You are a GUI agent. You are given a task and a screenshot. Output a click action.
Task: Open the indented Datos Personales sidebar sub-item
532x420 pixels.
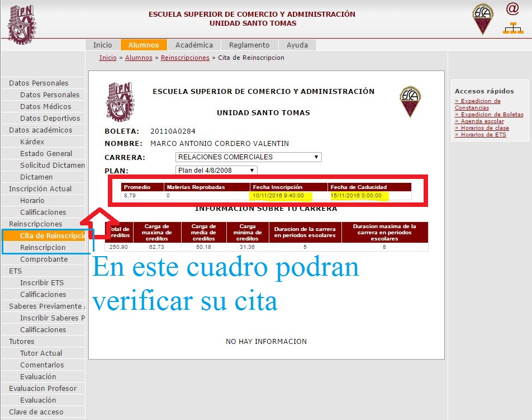click(x=42, y=95)
